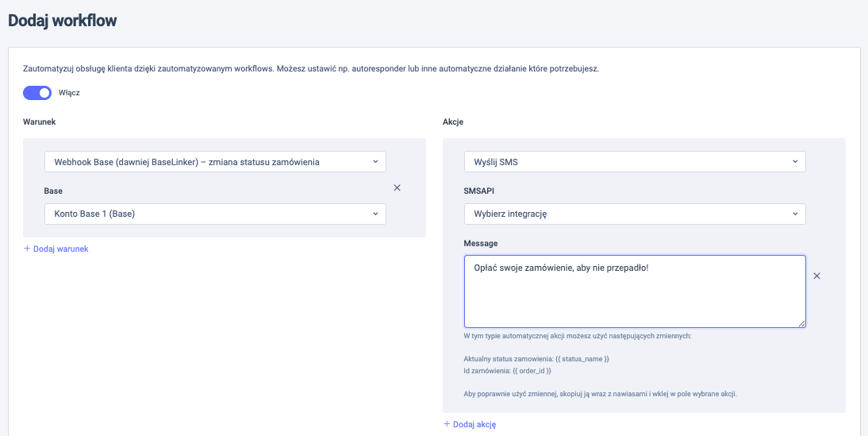Image resolution: width=868 pixels, height=436 pixels.
Task: Click the plus icon beside Dodaj akcję
Action: coord(447,424)
